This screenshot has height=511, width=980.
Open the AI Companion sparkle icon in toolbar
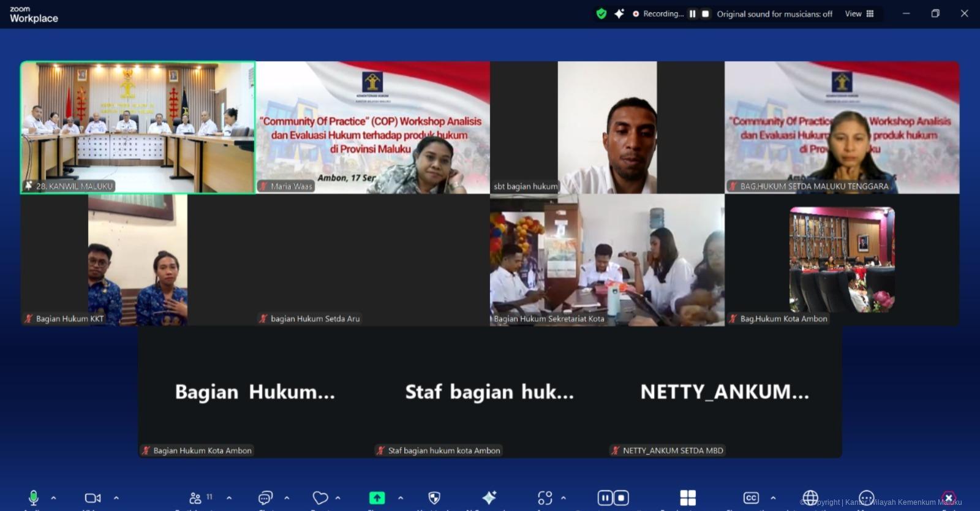489,498
